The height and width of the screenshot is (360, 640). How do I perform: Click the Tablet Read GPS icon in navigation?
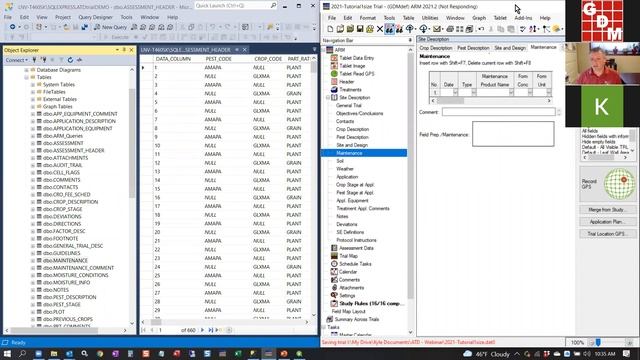tap(334, 73)
